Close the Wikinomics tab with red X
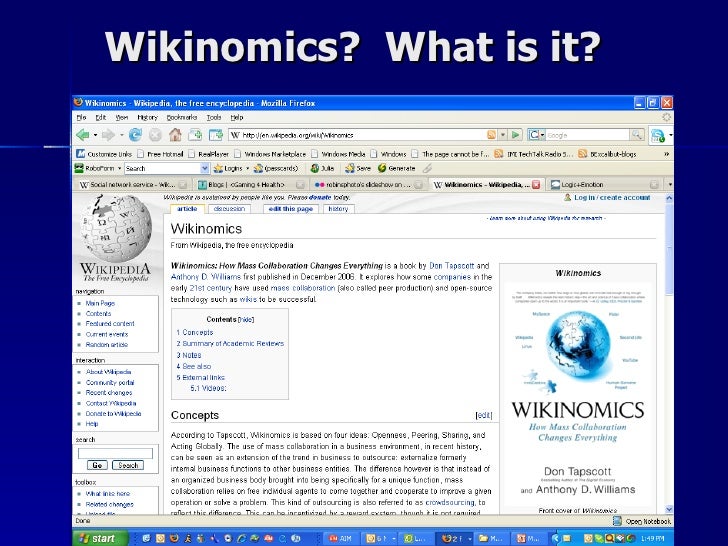This screenshot has height=546, width=728. (x=536, y=184)
